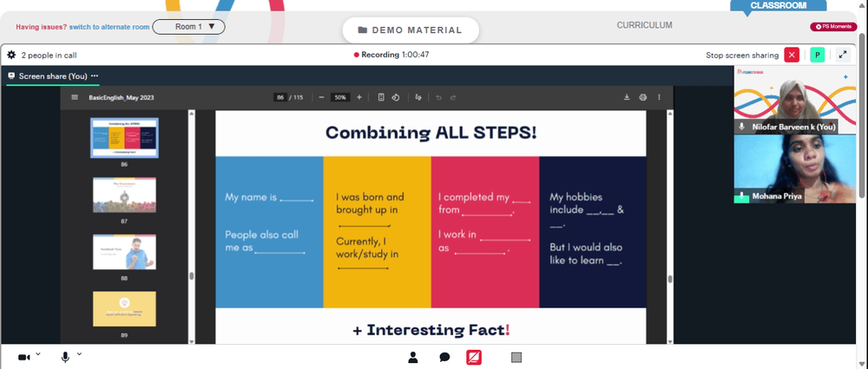This screenshot has width=868, height=369.
Task: Click switch to alternate room link
Action: coord(109,27)
